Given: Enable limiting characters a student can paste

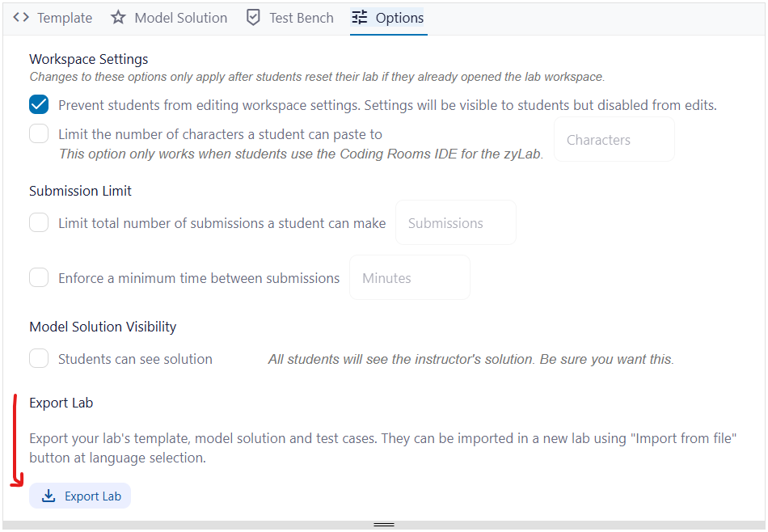Looking at the screenshot, I should [38, 134].
